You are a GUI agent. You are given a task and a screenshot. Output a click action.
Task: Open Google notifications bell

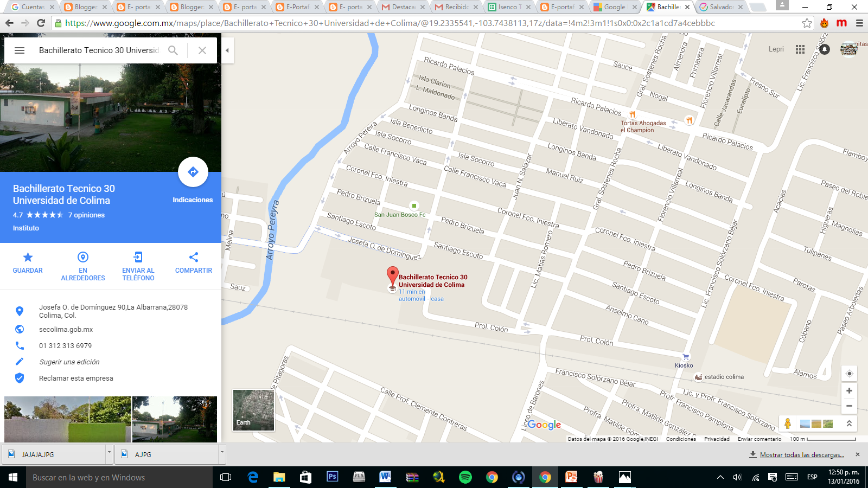point(825,49)
